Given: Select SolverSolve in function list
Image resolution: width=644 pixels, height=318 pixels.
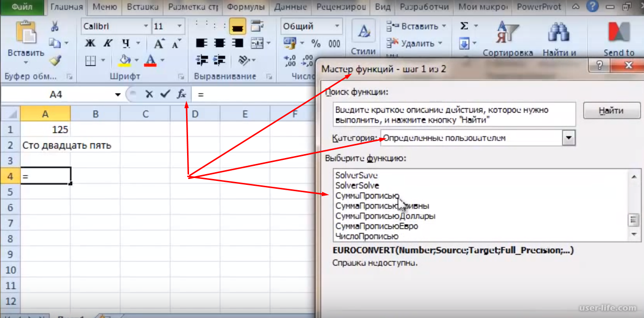Looking at the screenshot, I should (357, 185).
